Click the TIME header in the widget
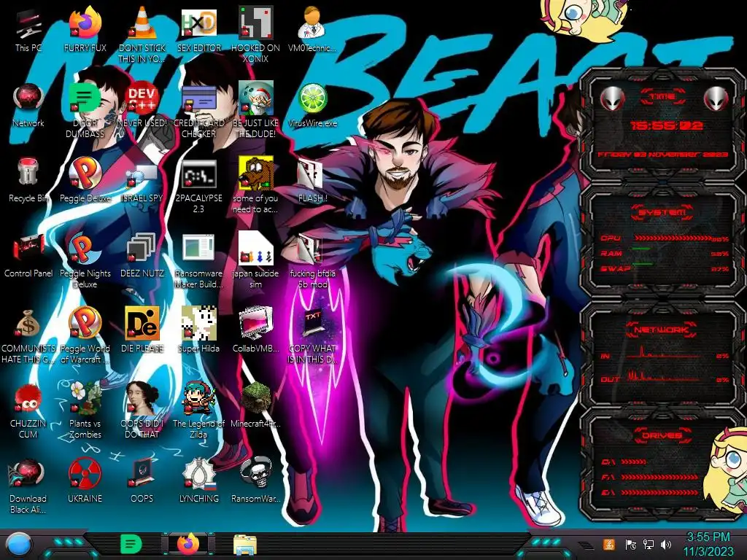Image resolution: width=747 pixels, height=560 pixels. [x=662, y=97]
